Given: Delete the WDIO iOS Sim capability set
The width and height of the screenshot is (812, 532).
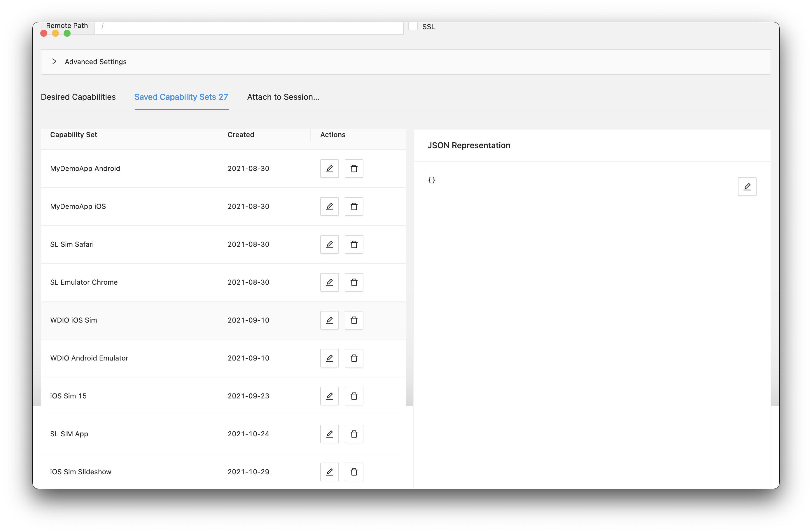Looking at the screenshot, I should click(x=354, y=320).
